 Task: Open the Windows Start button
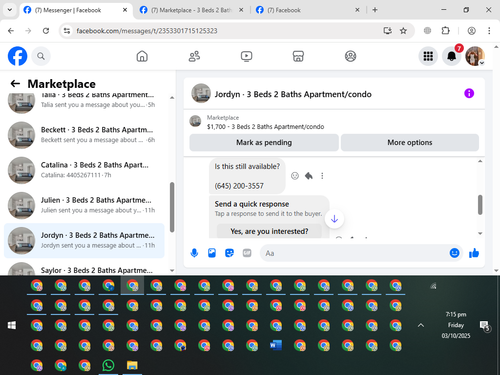coord(12,325)
